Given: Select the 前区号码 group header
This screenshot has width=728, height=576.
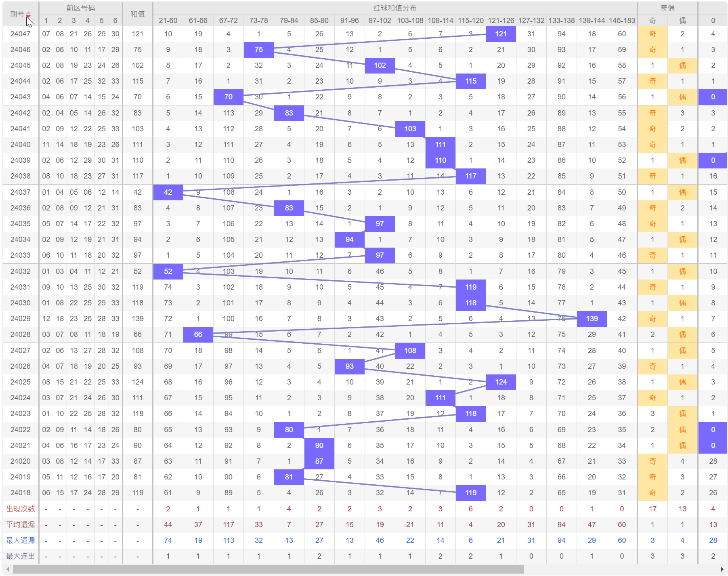Looking at the screenshot, I should (81, 8).
